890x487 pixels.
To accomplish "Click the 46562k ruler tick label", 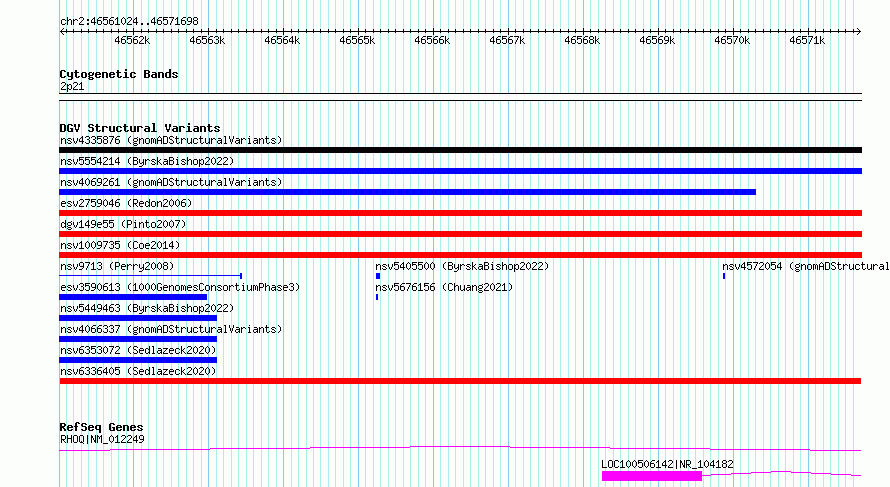I will [x=132, y=41].
